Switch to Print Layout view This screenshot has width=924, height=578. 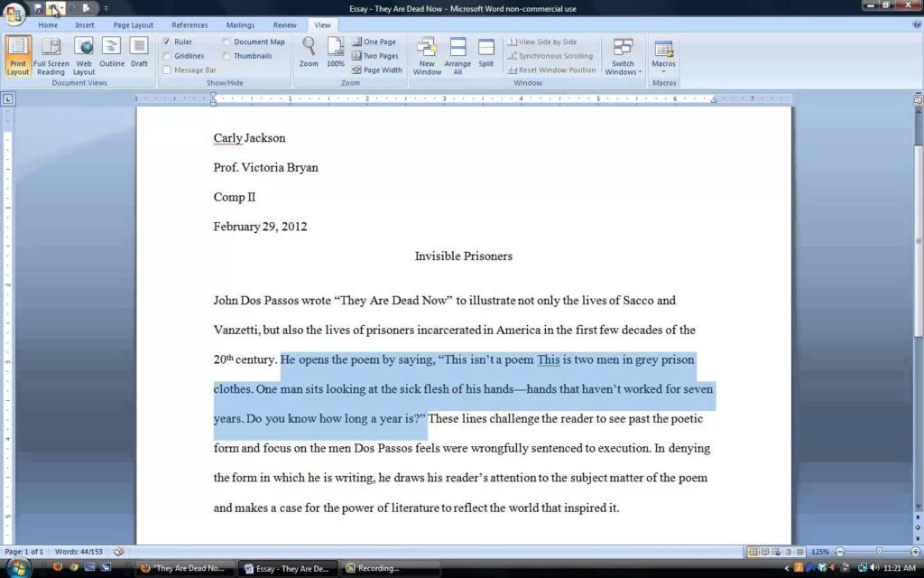[18, 54]
